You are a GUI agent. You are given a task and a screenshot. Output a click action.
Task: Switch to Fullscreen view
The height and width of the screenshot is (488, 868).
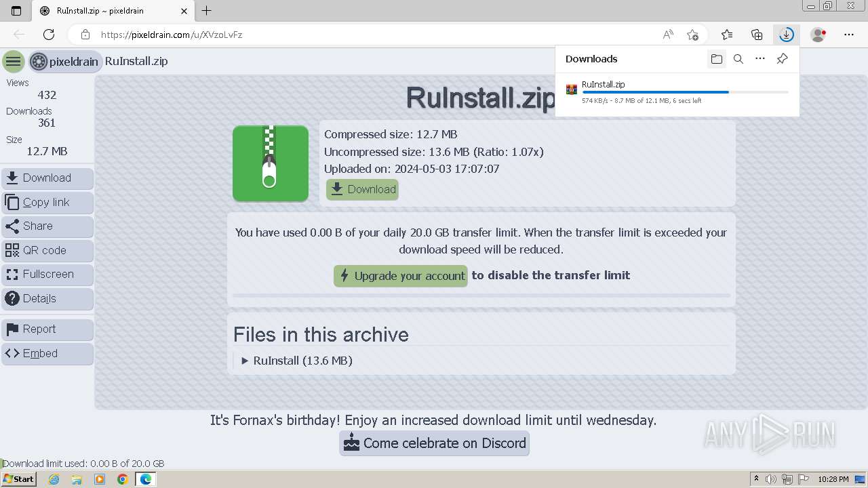tap(47, 274)
